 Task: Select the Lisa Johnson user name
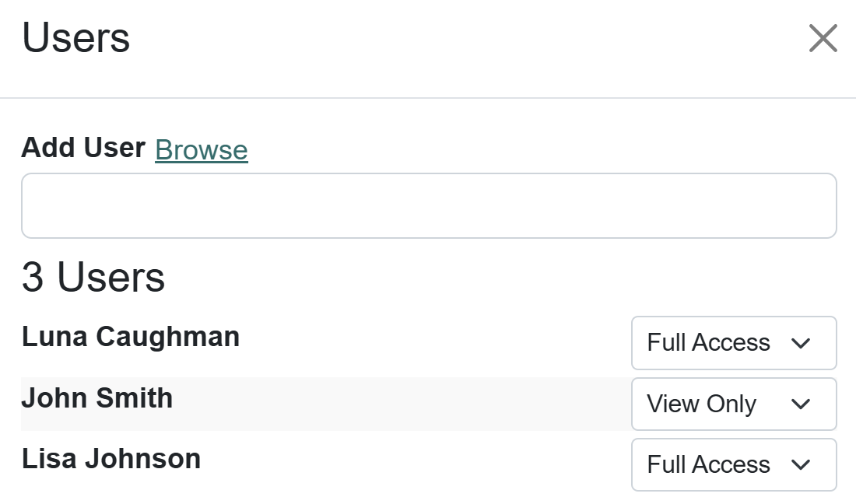pos(111,459)
